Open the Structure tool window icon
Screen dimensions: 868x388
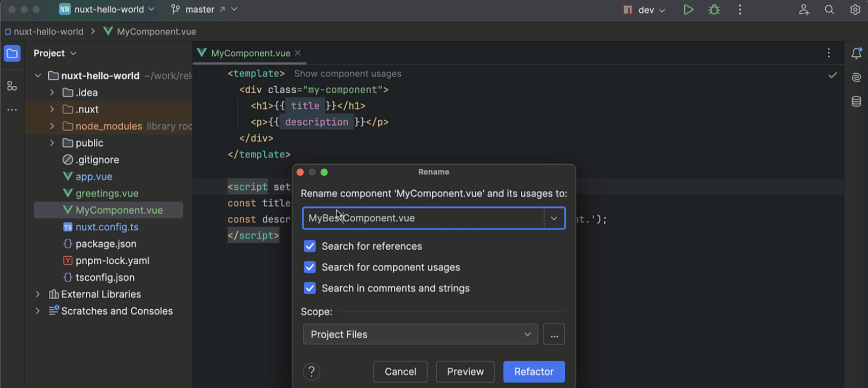coord(12,86)
